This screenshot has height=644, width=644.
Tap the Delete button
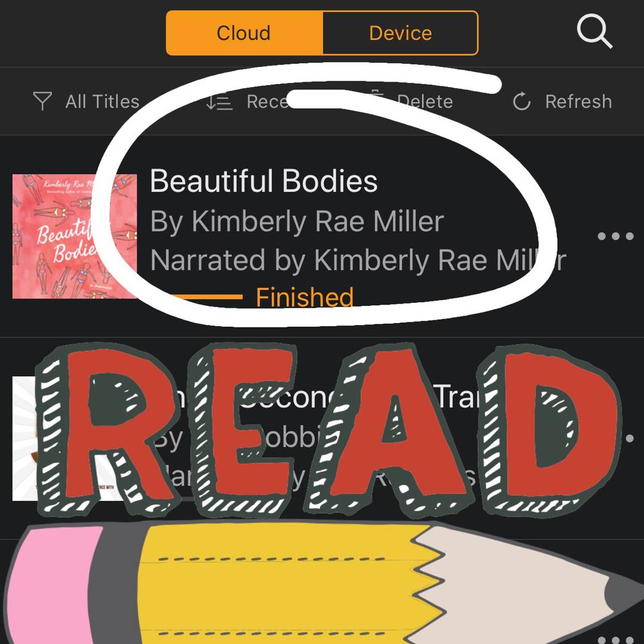pos(425,101)
